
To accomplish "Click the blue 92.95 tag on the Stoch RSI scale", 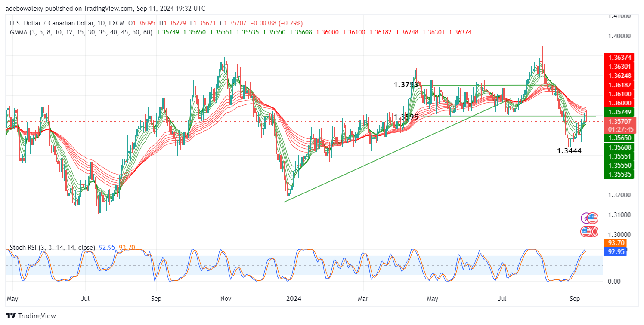I will (x=615, y=252).
